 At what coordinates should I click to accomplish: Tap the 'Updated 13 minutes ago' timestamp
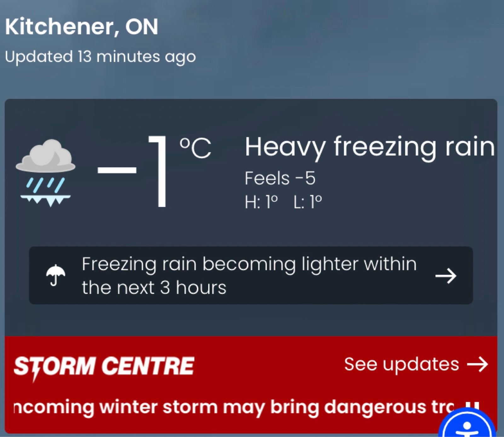coord(100,57)
